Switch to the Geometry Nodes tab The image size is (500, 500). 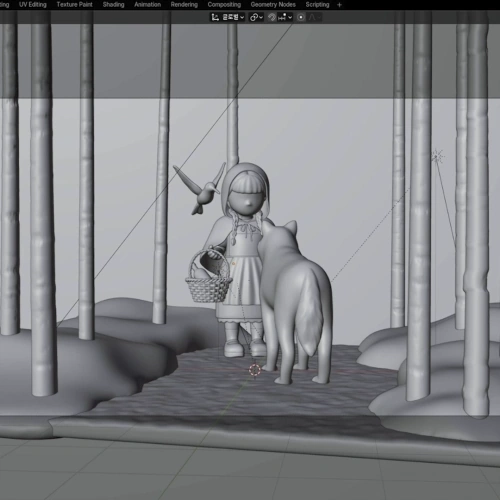[273, 5]
